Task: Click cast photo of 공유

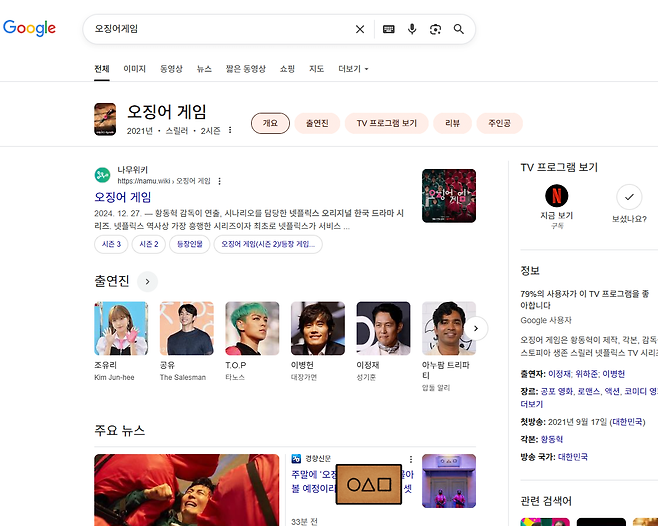Action: coord(187,328)
